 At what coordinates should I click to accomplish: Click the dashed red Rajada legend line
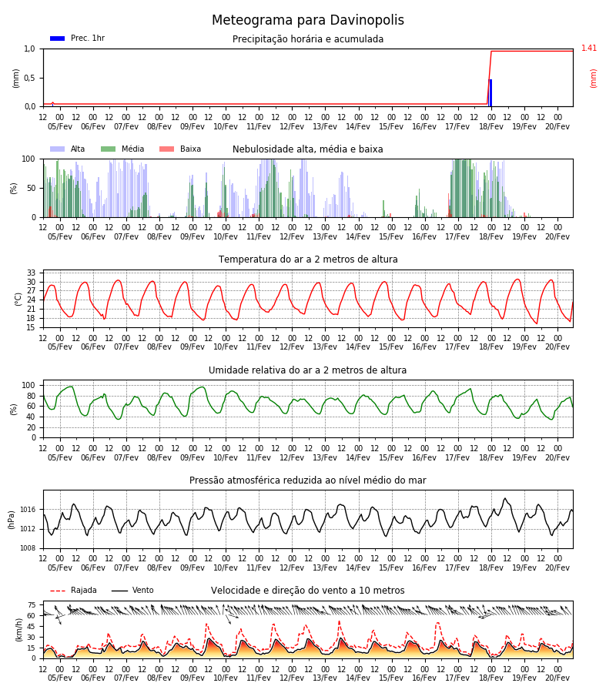(58, 591)
